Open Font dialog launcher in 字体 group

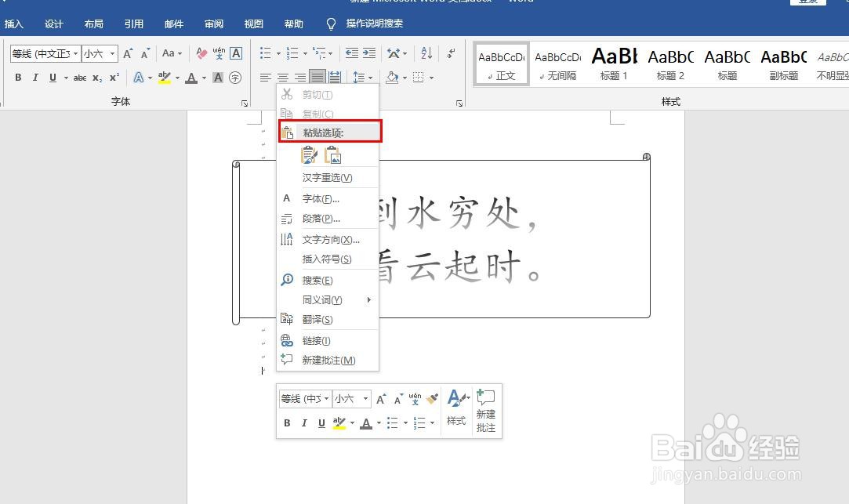pos(245,103)
